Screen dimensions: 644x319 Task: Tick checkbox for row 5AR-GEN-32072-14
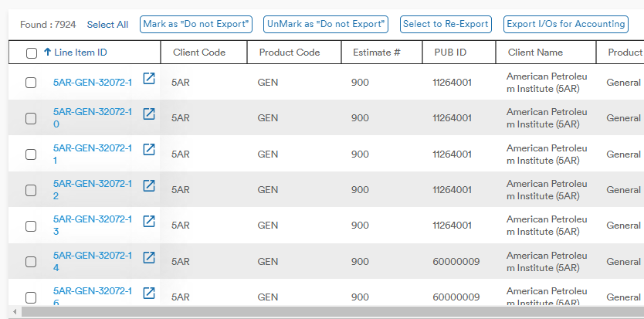point(31,262)
